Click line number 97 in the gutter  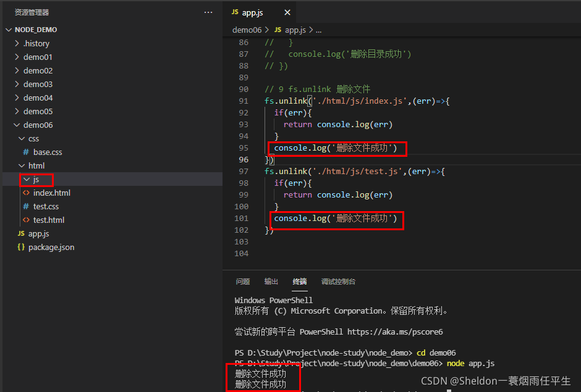point(244,172)
